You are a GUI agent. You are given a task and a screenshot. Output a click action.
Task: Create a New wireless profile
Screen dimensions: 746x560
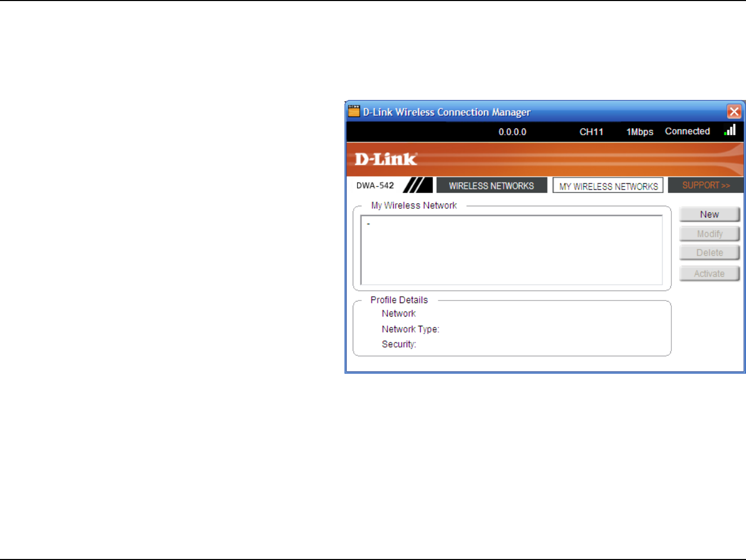click(709, 214)
